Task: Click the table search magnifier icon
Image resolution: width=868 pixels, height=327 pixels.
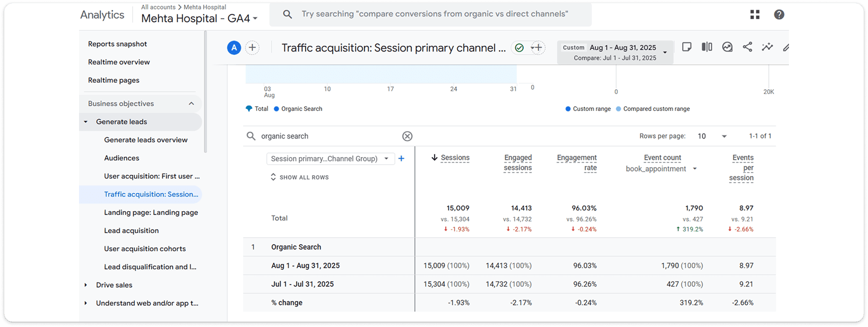Action: tap(251, 136)
